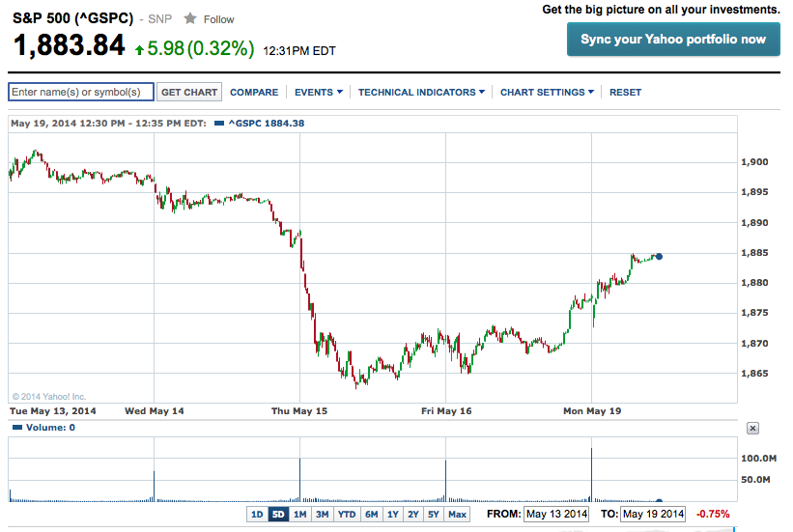Click the Follow star icon
This screenshot has height=532, width=793.
pos(190,18)
